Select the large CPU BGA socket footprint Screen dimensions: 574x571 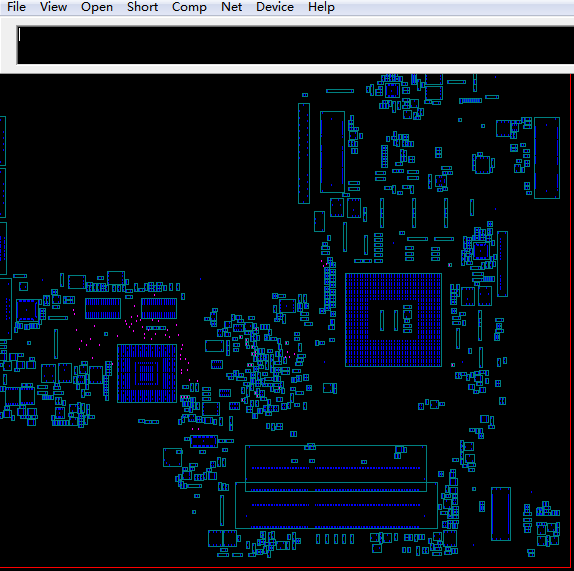[x=394, y=320]
